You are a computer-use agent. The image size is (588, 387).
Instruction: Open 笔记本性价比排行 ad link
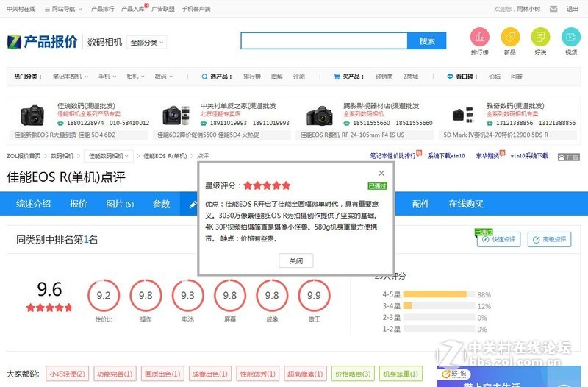pos(392,155)
